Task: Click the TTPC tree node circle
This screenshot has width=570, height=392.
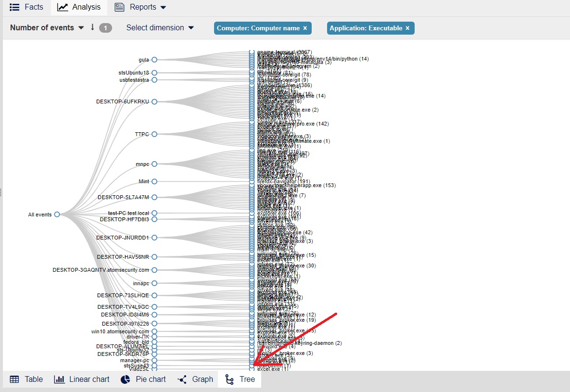Action: pos(154,134)
